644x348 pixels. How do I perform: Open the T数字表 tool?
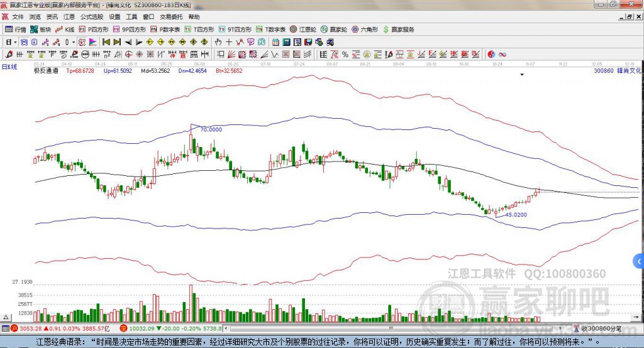pyautogui.click(x=270, y=30)
